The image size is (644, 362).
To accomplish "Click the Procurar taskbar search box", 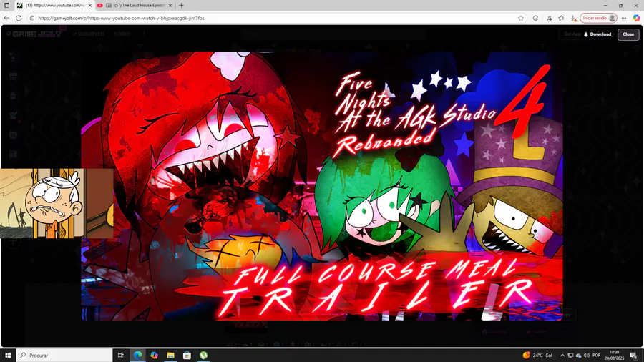I will pos(64,355).
